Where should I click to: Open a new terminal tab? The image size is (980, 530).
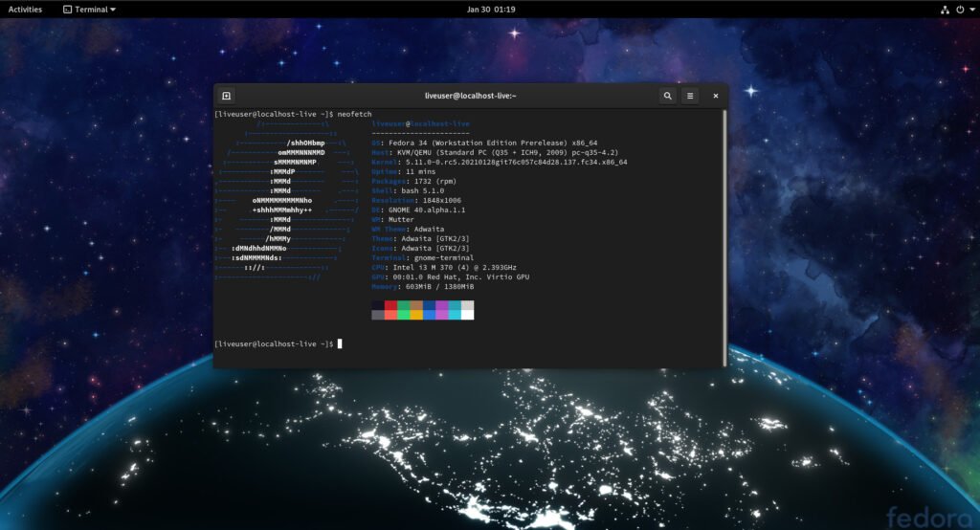[226, 96]
